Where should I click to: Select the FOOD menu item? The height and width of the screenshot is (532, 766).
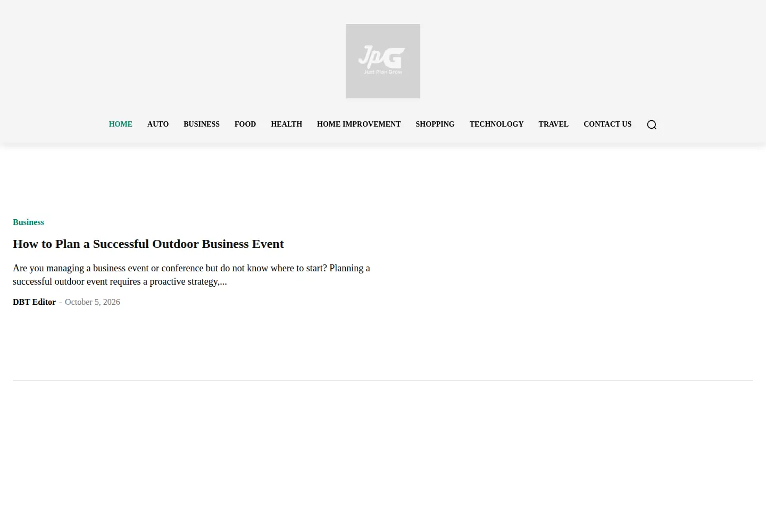pyautogui.click(x=245, y=124)
